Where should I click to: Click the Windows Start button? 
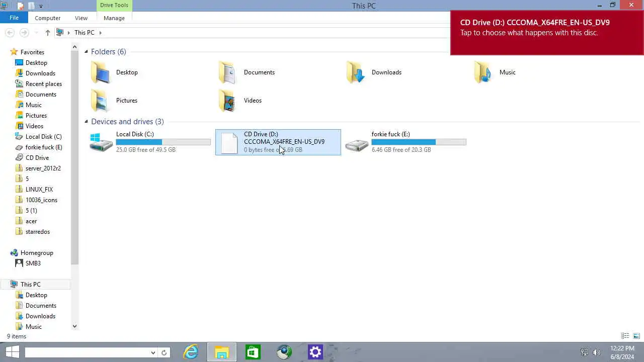tap(12, 352)
